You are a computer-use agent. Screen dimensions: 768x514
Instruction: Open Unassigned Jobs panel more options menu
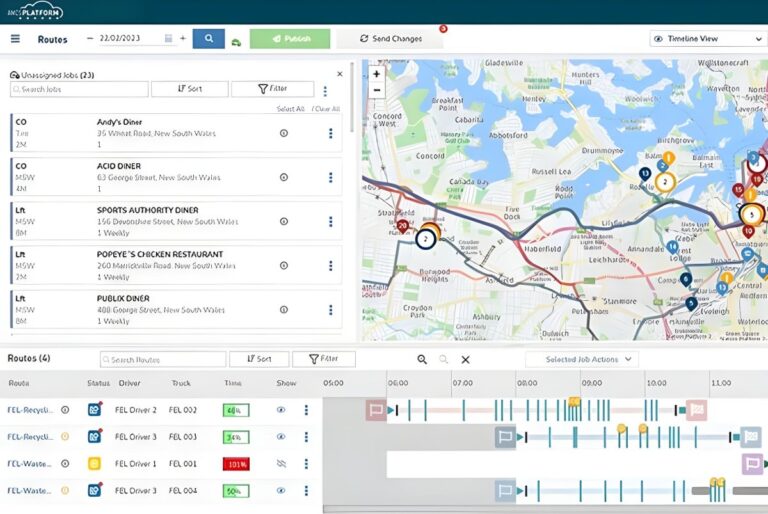click(325, 91)
